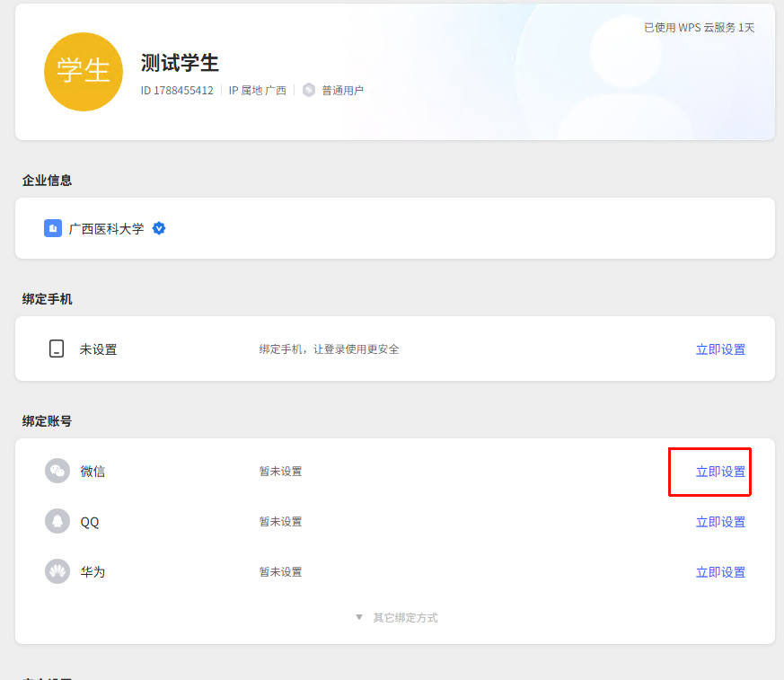Click the 绑定手机，让登录使用更安全 hint text
The height and width of the screenshot is (680, 784).
click(x=329, y=349)
